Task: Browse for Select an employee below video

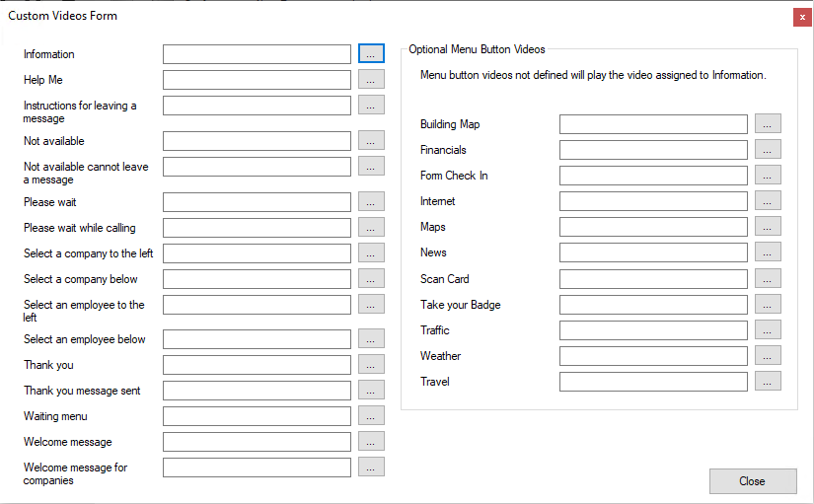Action: coord(371,339)
